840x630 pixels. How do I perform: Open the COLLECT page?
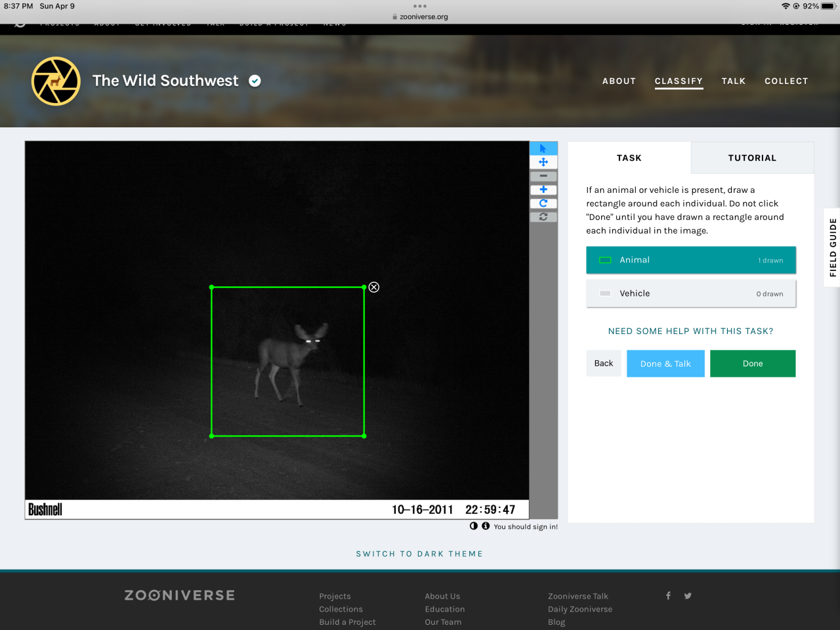pyautogui.click(x=786, y=81)
